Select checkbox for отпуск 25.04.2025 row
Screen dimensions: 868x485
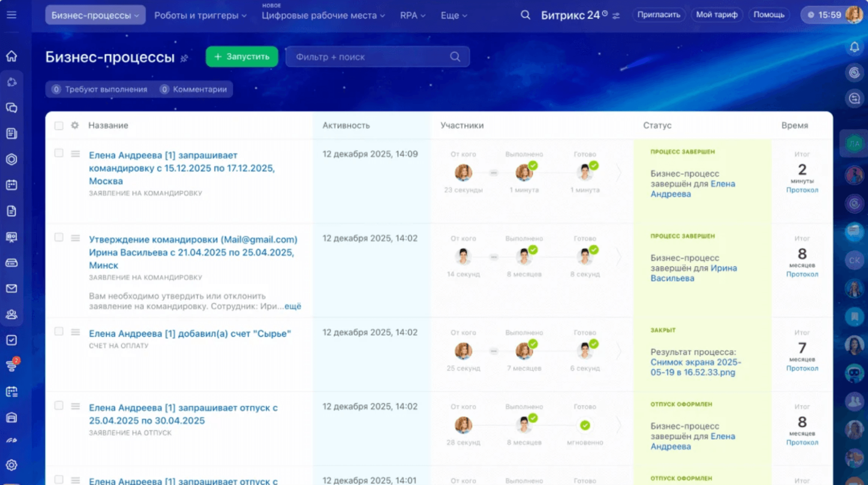coord(59,405)
